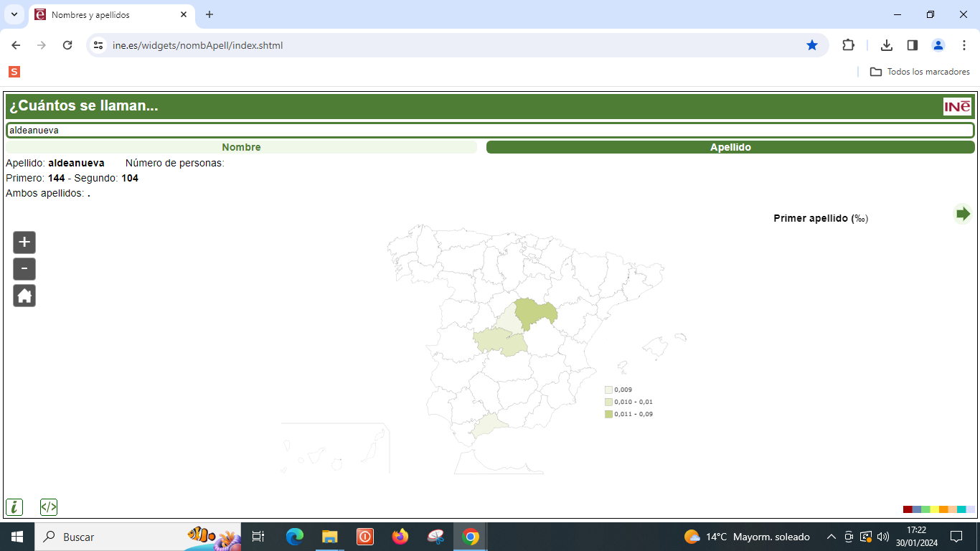Open Chrome profile avatar
The image size is (980, 551).
pyautogui.click(x=938, y=45)
